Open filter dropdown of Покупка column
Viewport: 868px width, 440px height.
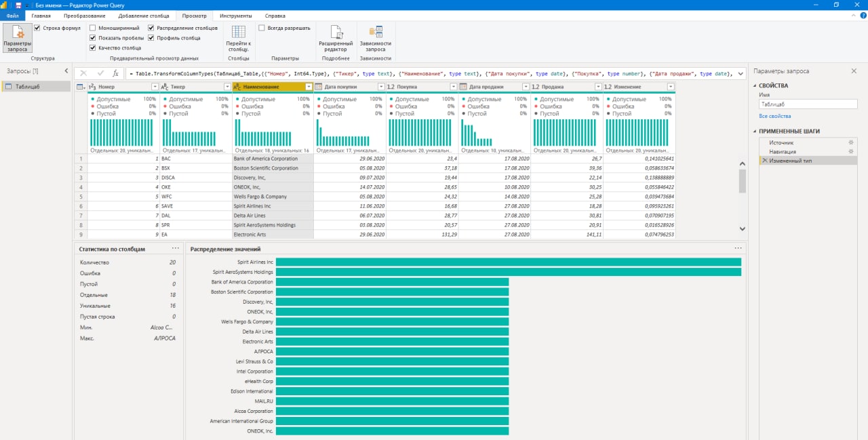tap(454, 87)
